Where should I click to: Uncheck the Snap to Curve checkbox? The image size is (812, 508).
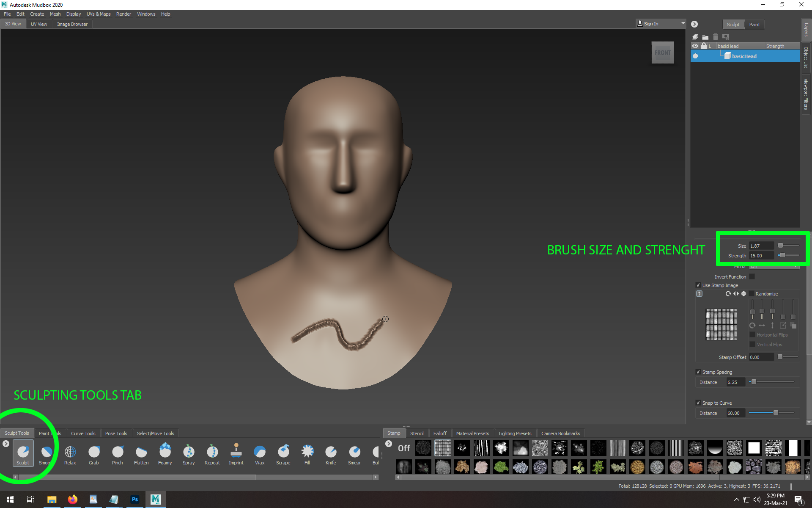click(x=698, y=403)
